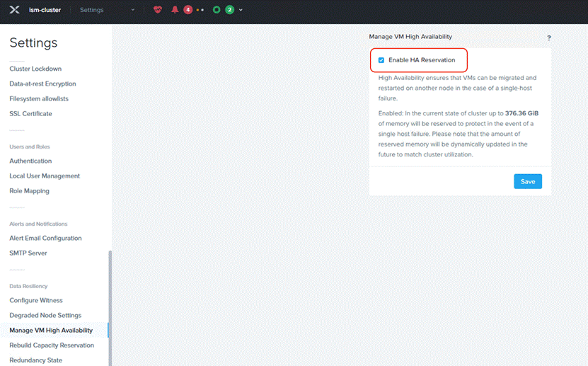Screen dimensions: 588x366
Task: Open help question mark for VM High Availability
Action: (x=549, y=38)
